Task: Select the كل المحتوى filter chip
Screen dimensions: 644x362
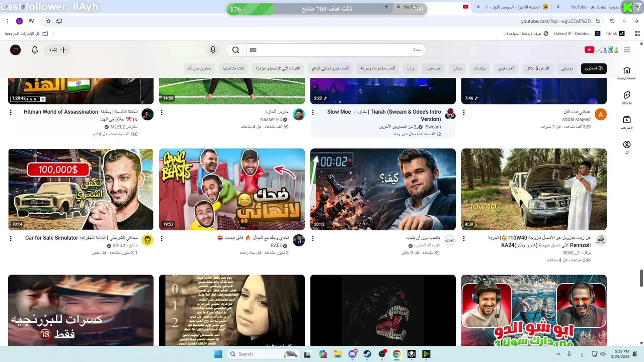Action: click(594, 68)
